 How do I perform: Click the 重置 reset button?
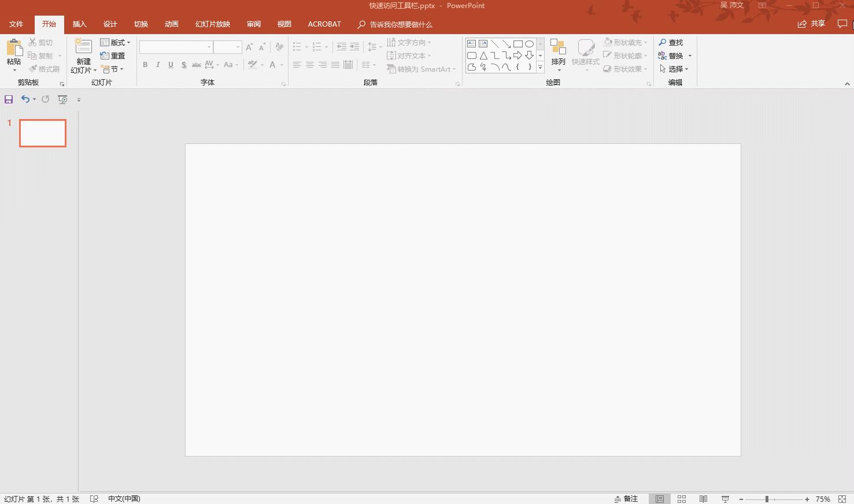point(113,56)
